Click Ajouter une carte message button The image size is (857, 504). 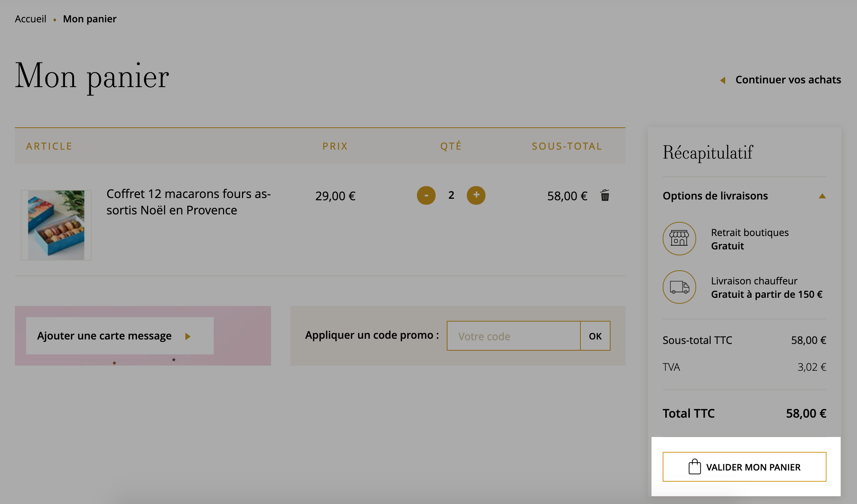[120, 336]
